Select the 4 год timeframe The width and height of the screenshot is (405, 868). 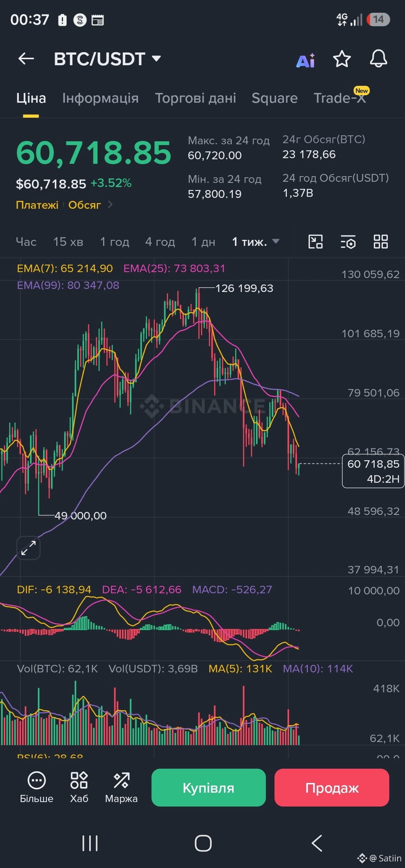160,242
